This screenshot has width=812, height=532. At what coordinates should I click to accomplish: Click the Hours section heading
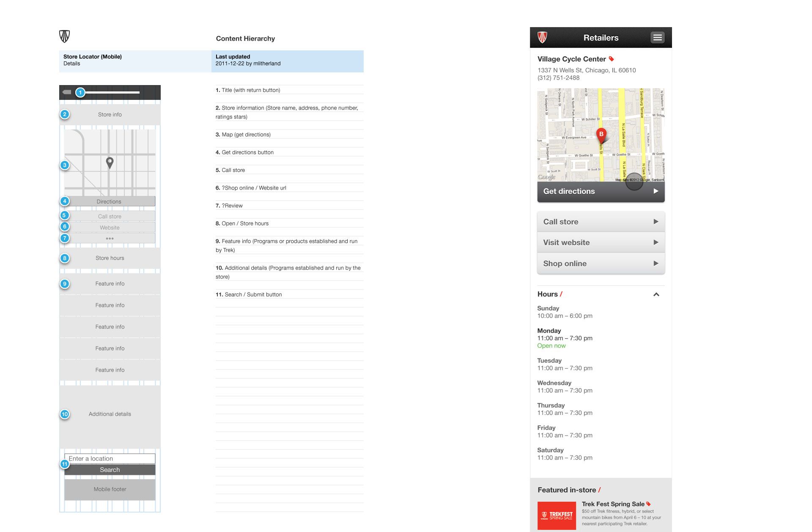(x=549, y=294)
